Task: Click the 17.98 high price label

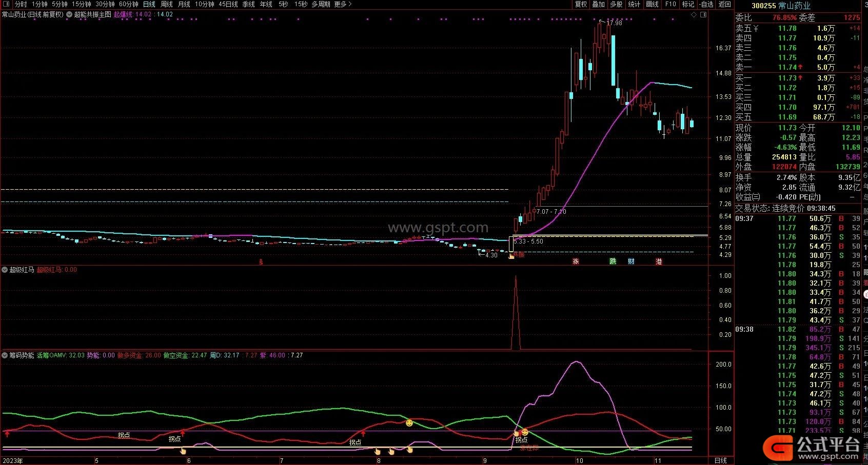Action: (614, 23)
